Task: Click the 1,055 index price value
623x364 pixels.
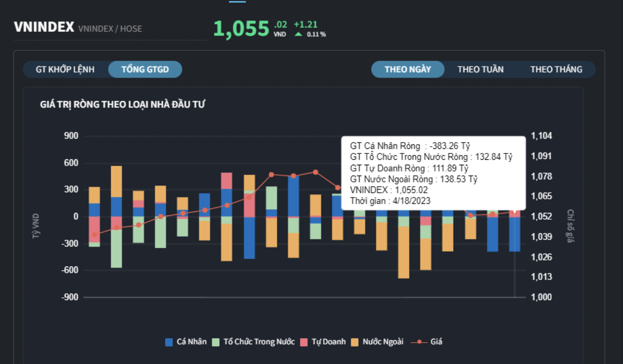Action: point(241,29)
